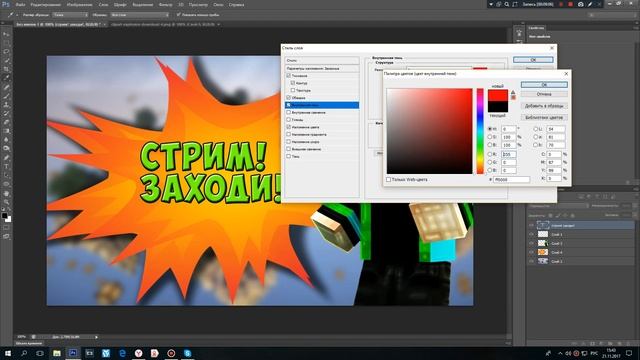Click the create new layer icon
The height and width of the screenshot is (360, 640).
tap(619, 344)
